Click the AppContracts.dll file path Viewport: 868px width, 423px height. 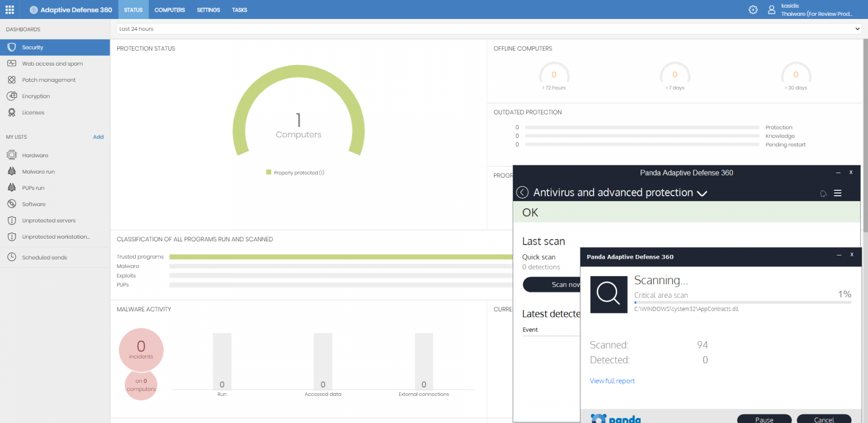pos(686,309)
